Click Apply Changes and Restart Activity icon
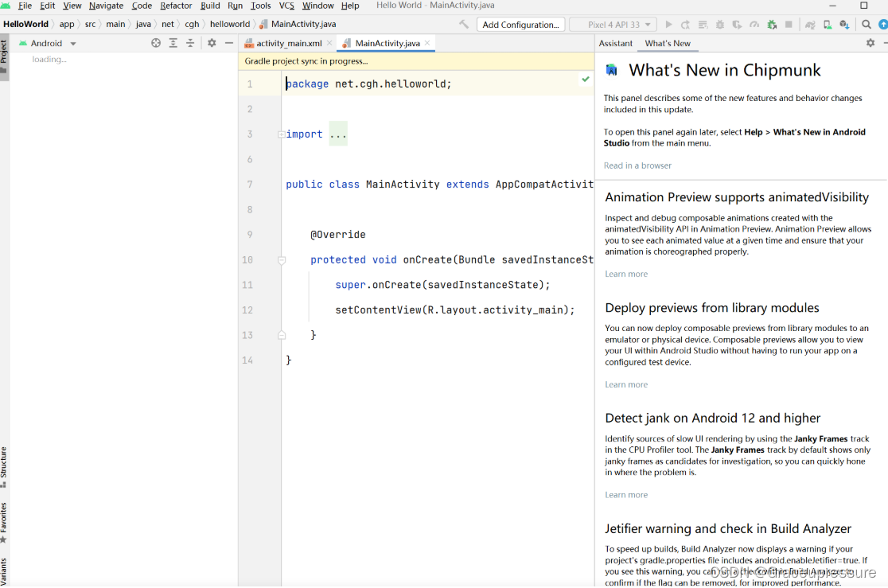 (686, 25)
